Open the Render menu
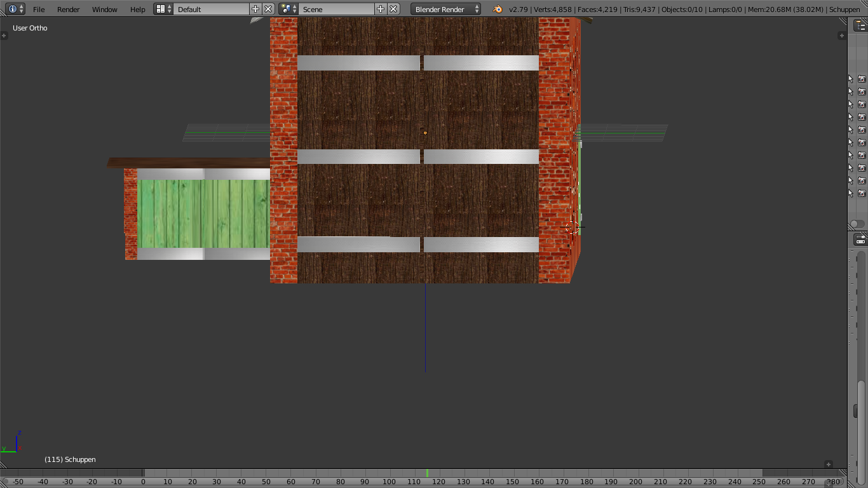Screen dimensions: 868x488 [68, 10]
